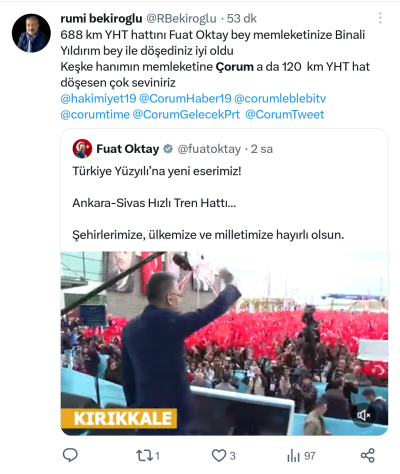
Task: View tweet analytics bar chart icon
Action: pos(293,456)
